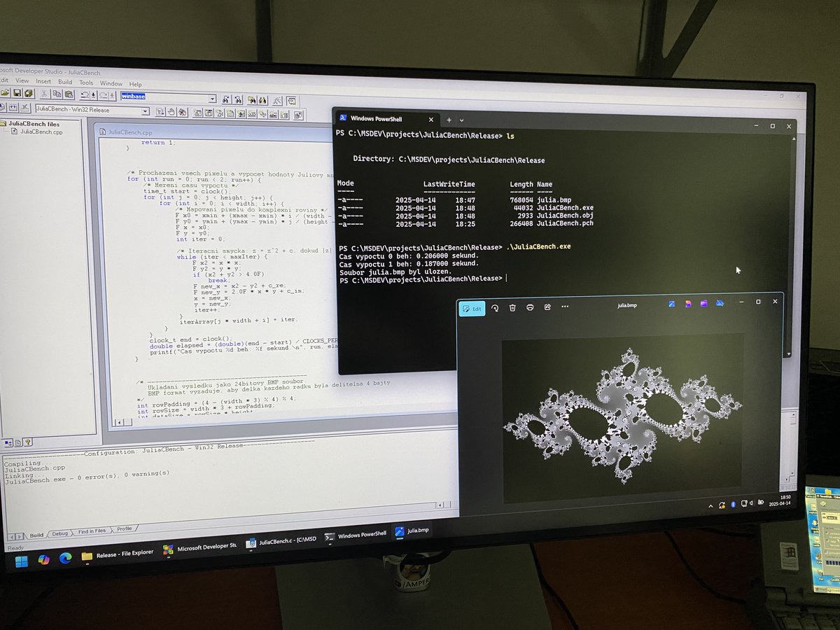Click the share icon in the Photos viewer
840x630 pixels.
(x=547, y=308)
